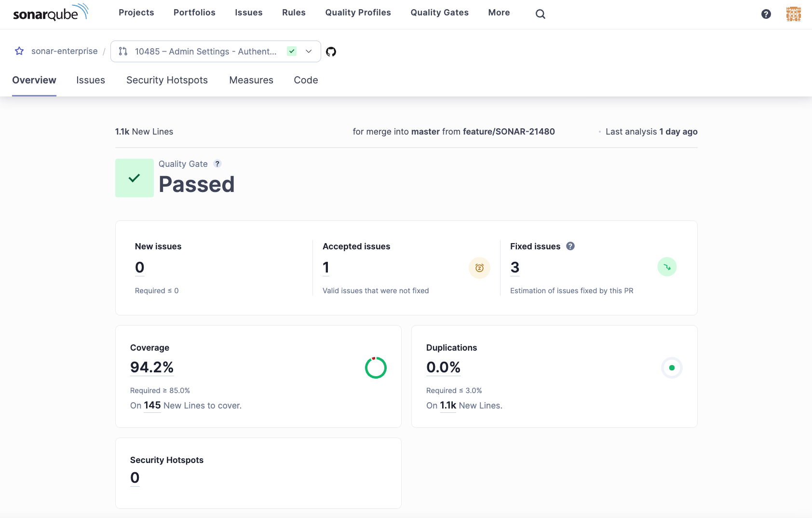Open the 145 New Lines to cover link
This screenshot has width=812, height=518.
click(x=152, y=406)
